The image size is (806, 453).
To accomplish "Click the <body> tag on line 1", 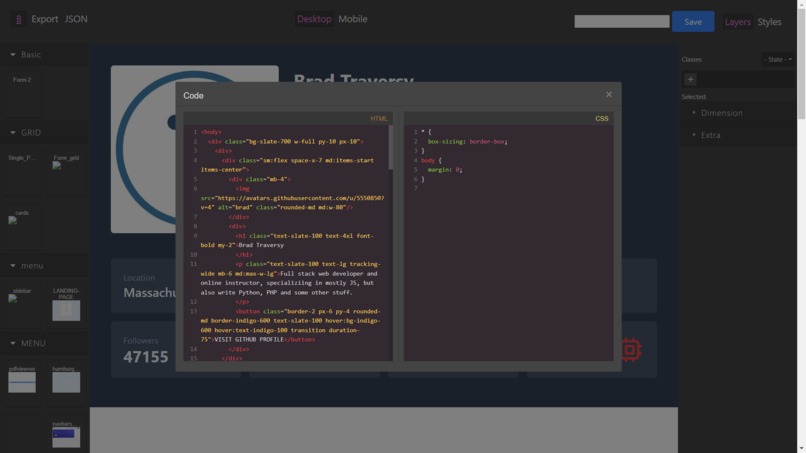I will click(211, 132).
